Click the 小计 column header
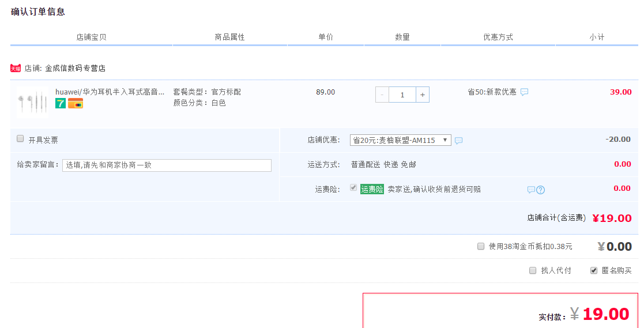 pyautogui.click(x=597, y=37)
